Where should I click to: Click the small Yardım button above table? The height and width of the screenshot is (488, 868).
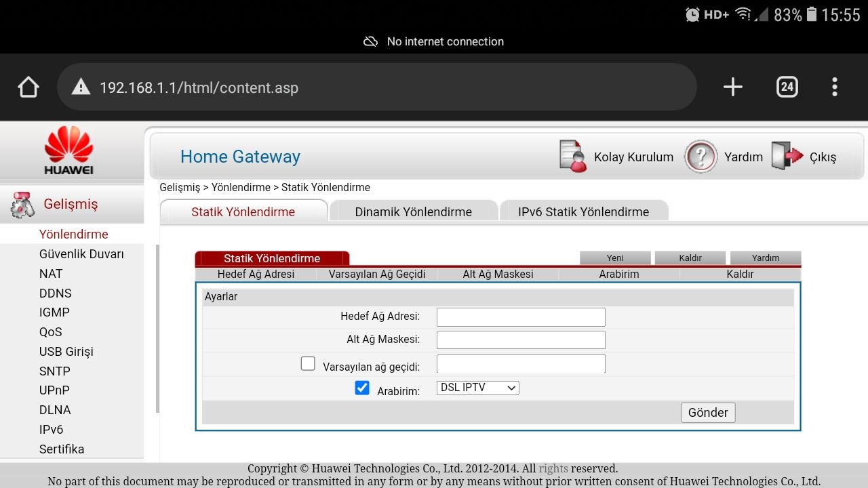766,258
